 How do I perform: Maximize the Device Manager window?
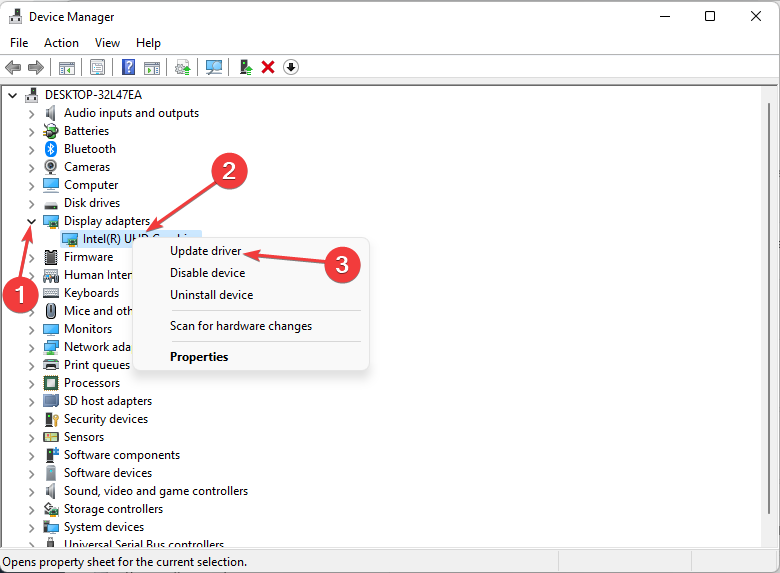710,16
